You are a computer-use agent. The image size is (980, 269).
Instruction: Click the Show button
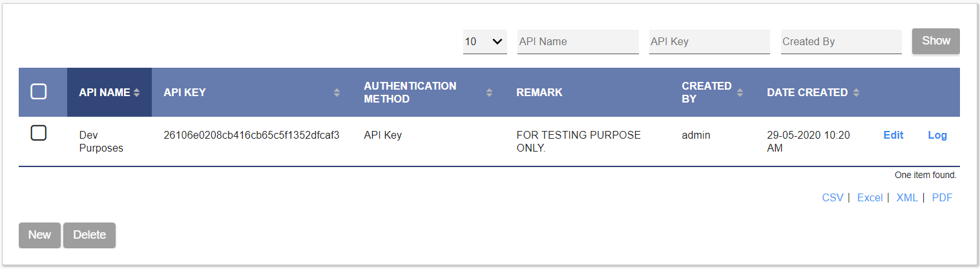[x=936, y=41]
